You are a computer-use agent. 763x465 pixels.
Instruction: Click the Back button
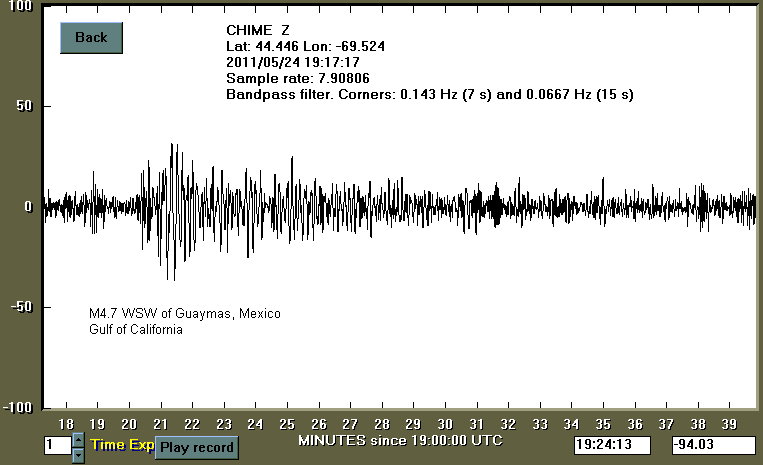coord(91,38)
